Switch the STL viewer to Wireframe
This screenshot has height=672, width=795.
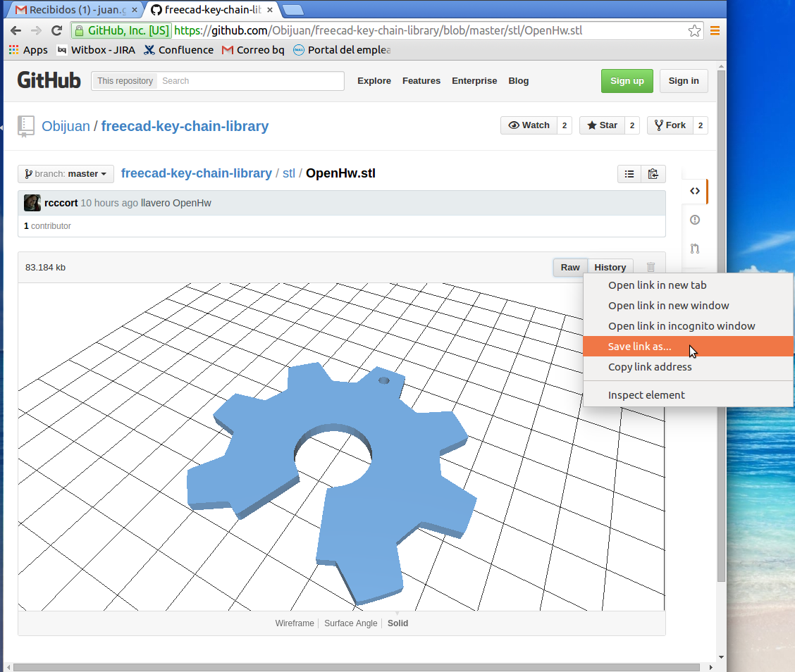click(295, 623)
